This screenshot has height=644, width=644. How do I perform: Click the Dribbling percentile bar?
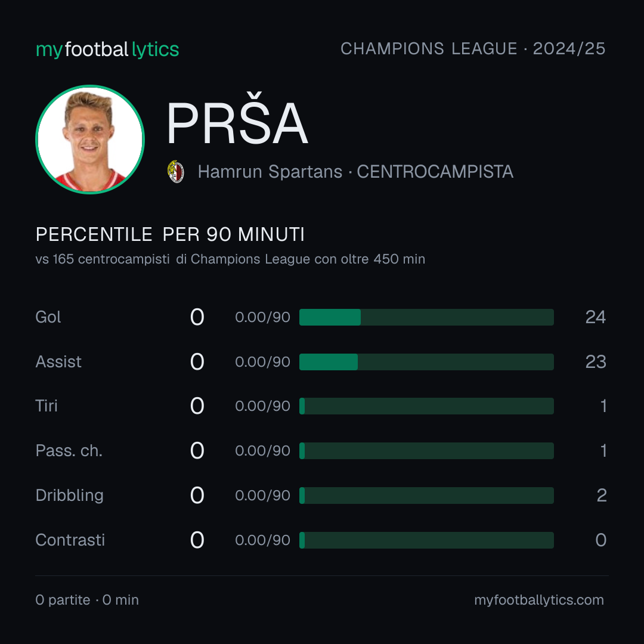click(426, 496)
